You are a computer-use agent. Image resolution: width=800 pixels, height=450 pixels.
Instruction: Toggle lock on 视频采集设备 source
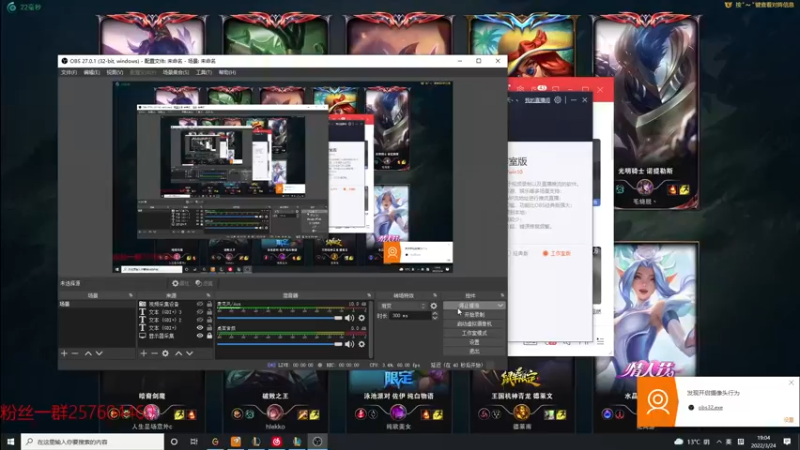click(209, 304)
